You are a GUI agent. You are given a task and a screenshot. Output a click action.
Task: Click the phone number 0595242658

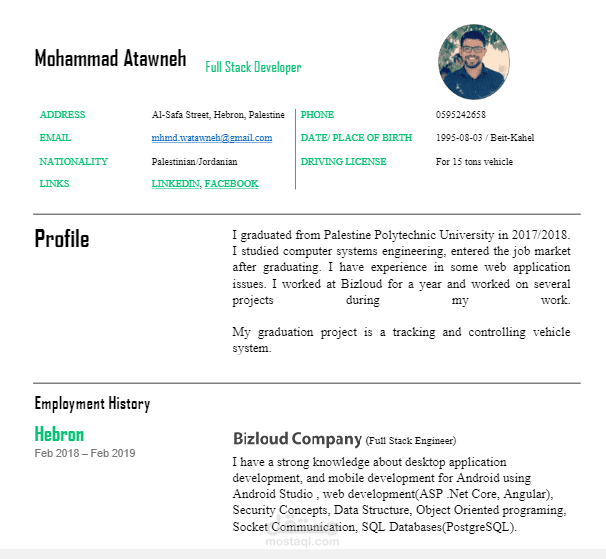(x=461, y=115)
